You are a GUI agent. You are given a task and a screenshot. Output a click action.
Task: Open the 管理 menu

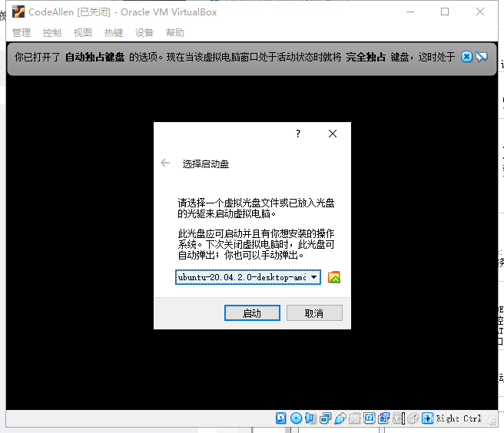22,32
